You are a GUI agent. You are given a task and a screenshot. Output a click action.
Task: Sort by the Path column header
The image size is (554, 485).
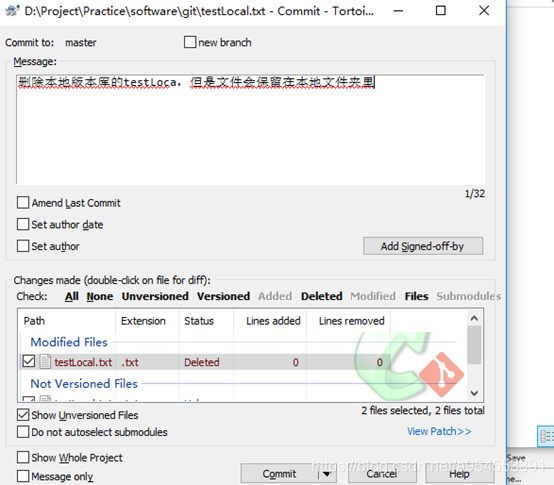(67, 321)
